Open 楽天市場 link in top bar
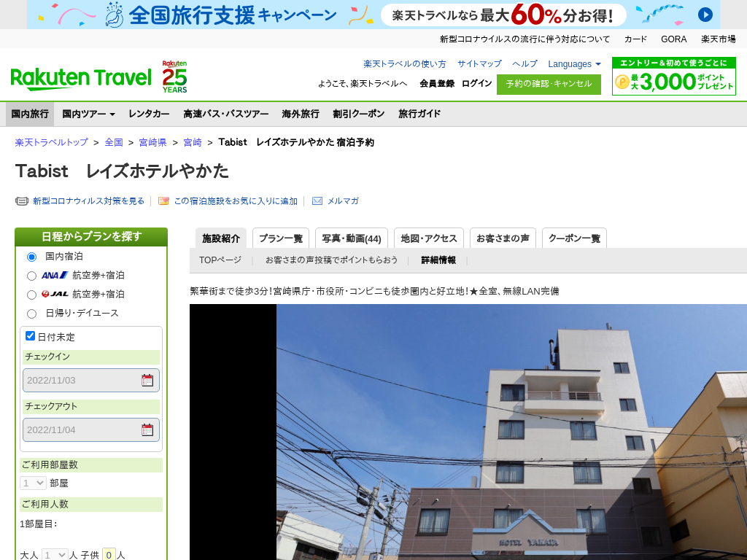 click(x=718, y=39)
